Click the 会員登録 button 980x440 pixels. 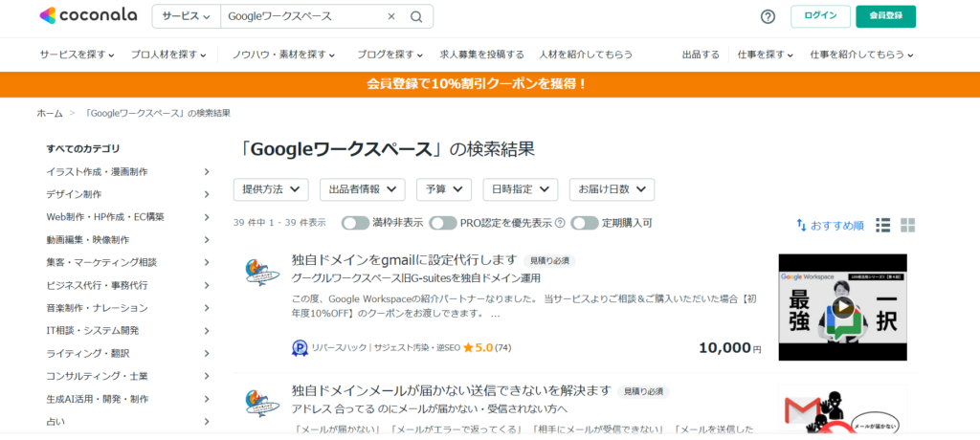(885, 16)
